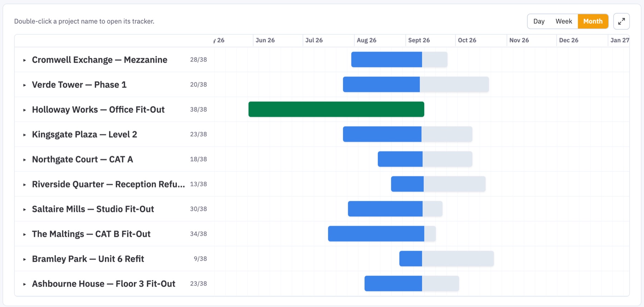Click the 34/38 count for The Maltings
Viewport: 644px width, 307px height.
pos(199,234)
